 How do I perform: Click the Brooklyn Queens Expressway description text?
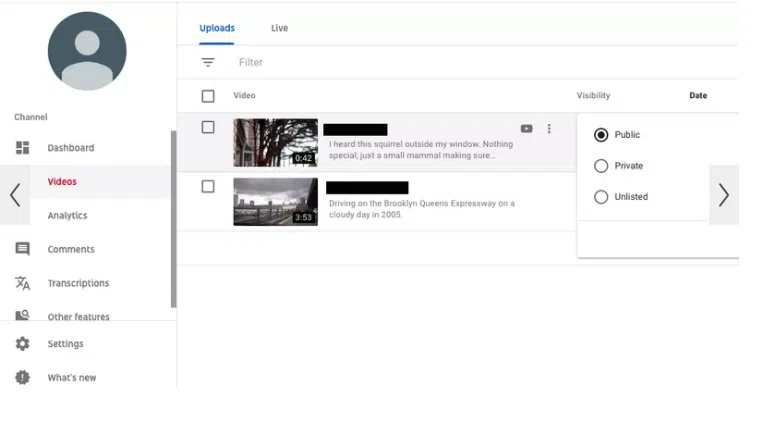[x=422, y=209]
